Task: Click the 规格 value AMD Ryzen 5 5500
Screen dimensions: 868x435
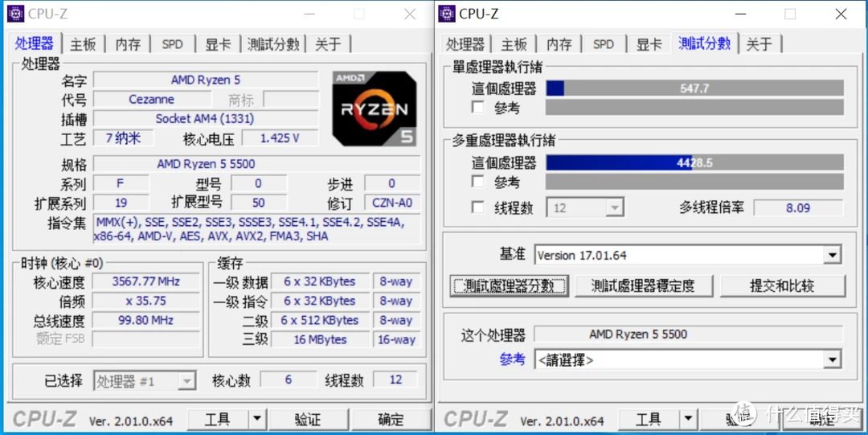Action: pyautogui.click(x=256, y=164)
